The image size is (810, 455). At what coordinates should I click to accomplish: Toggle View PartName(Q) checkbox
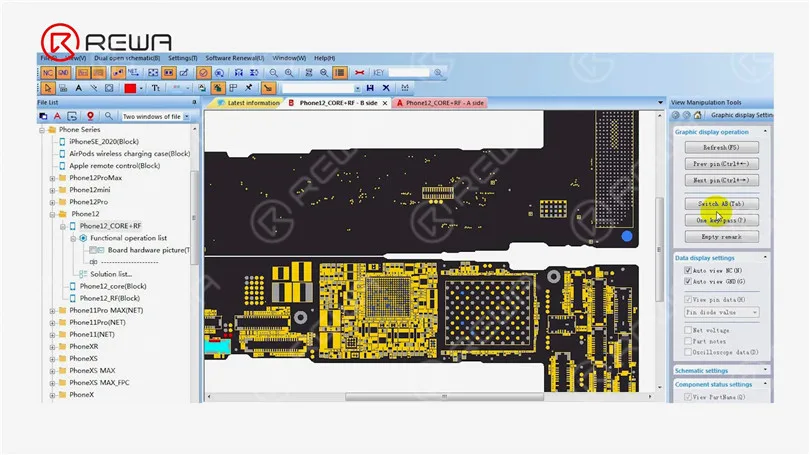(x=688, y=397)
